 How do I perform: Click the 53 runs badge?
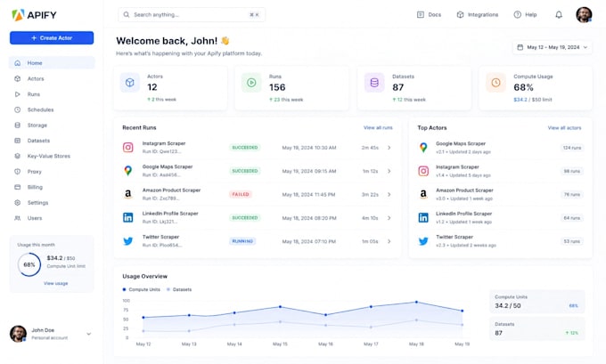click(571, 241)
